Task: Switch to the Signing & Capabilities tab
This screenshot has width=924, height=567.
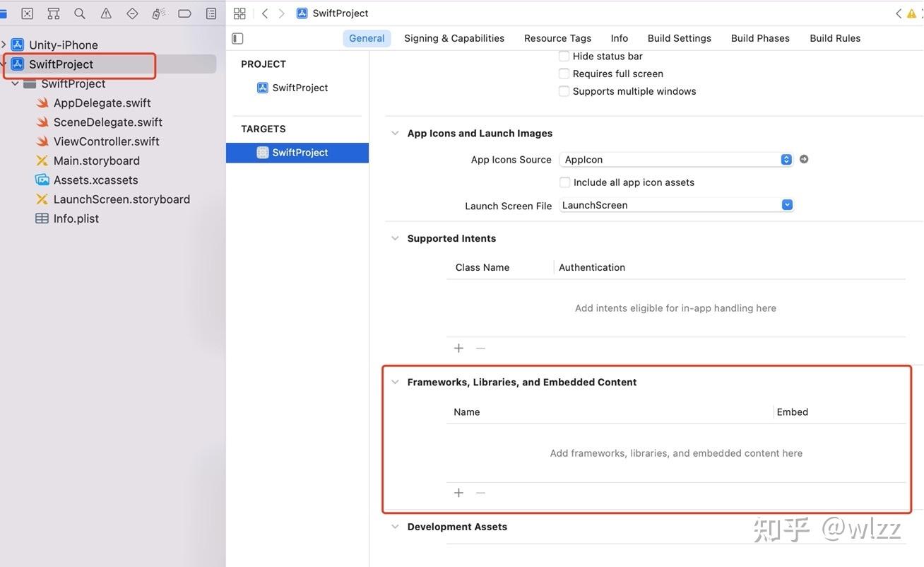Action: click(x=454, y=37)
